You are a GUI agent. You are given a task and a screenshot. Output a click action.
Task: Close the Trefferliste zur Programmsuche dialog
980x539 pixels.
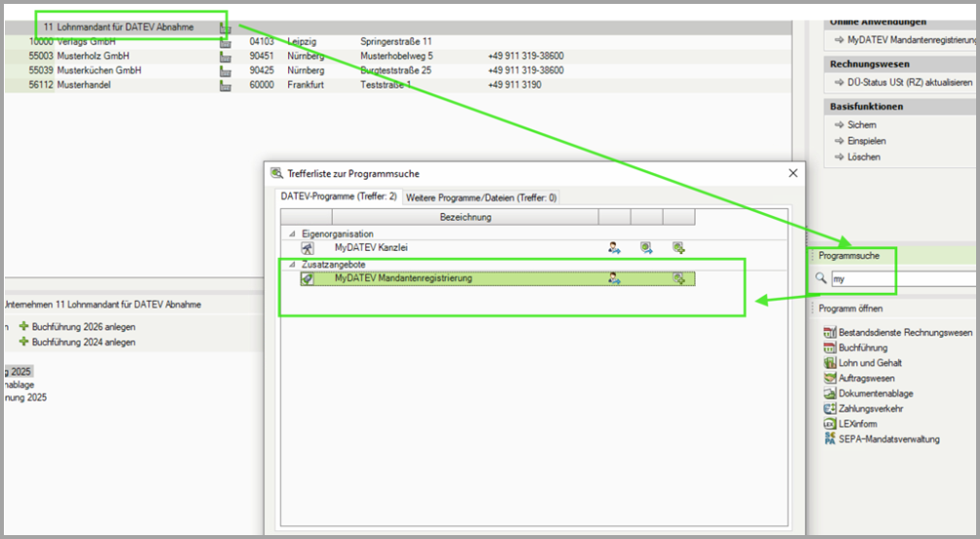(x=791, y=173)
